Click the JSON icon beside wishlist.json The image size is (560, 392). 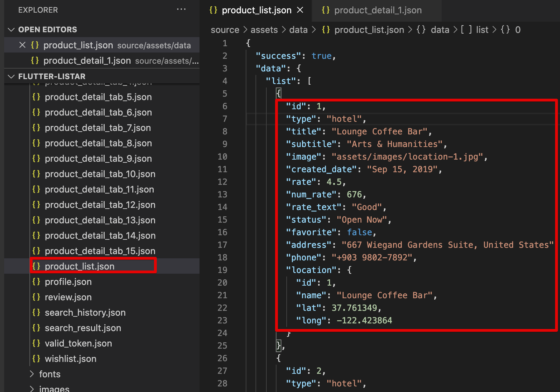point(36,358)
